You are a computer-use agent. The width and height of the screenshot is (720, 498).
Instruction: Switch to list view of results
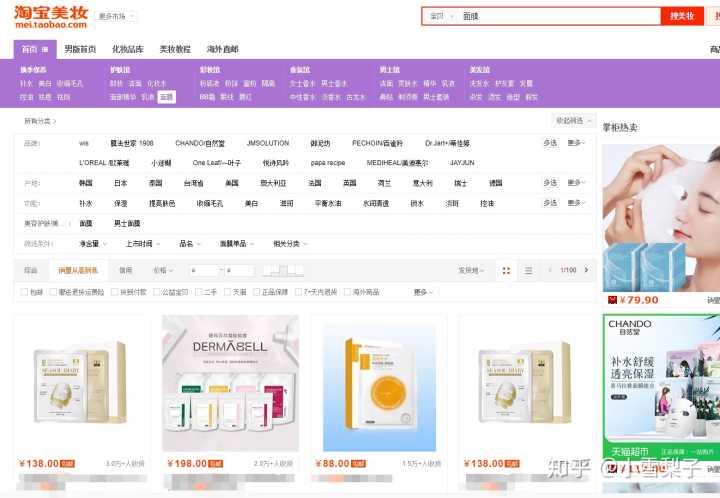click(529, 270)
